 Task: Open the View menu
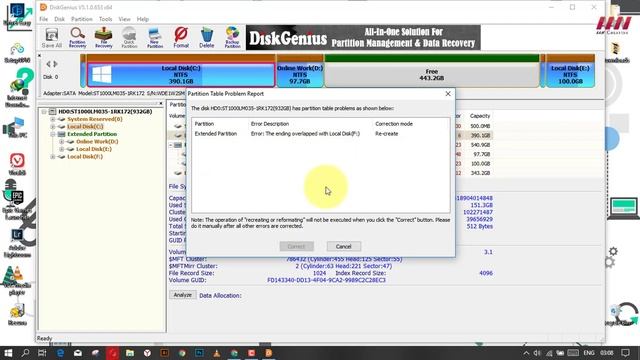[124, 19]
